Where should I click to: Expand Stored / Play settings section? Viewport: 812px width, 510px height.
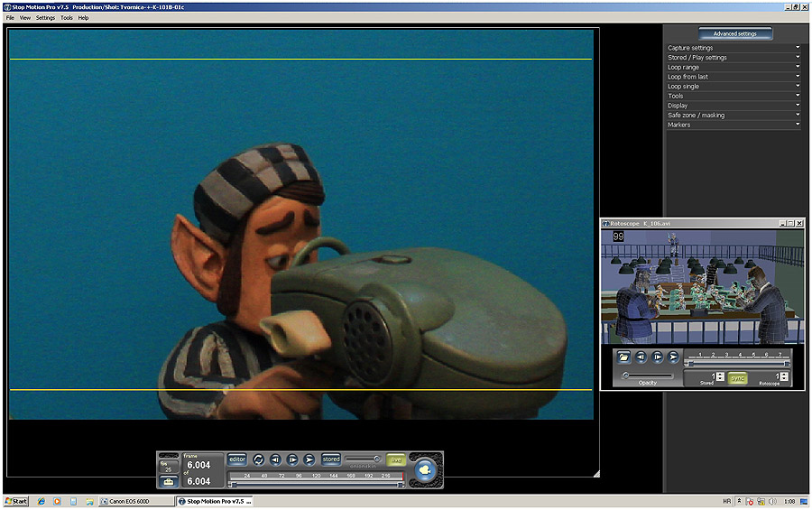pos(734,58)
